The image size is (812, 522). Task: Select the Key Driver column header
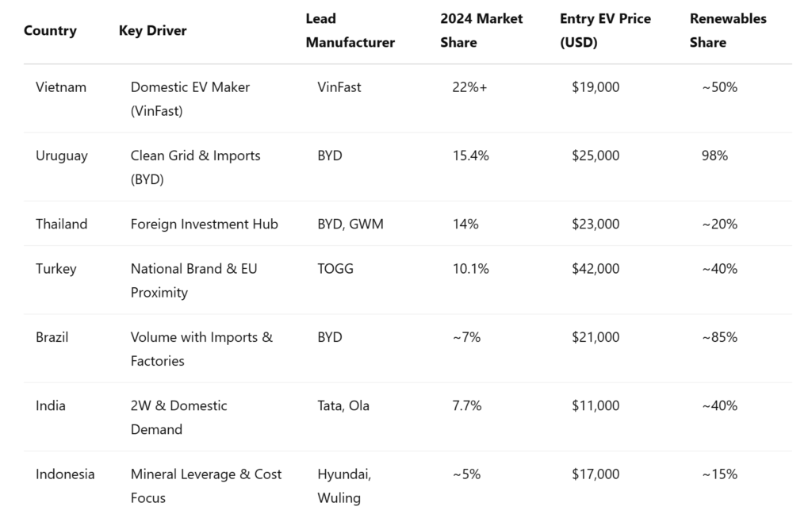click(x=153, y=31)
